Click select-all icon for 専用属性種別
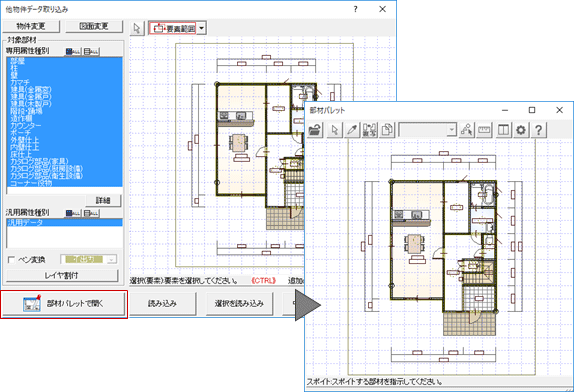The height and width of the screenshot is (392, 574). [72, 52]
